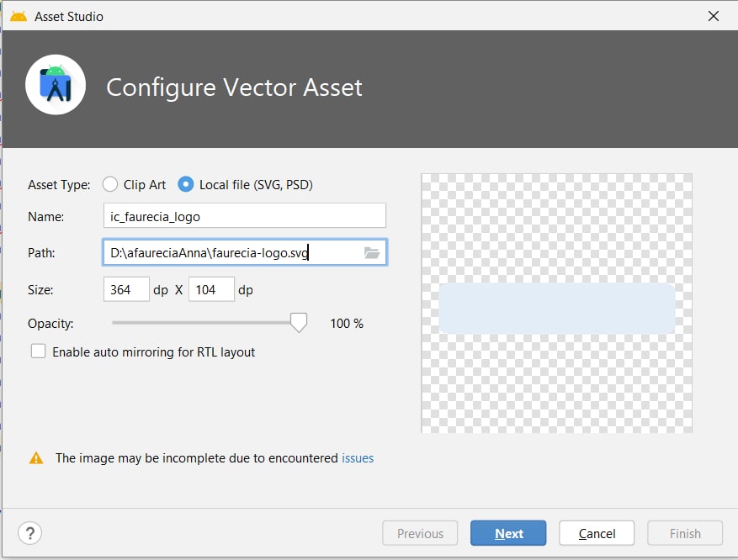Click the Previous button

(x=420, y=533)
